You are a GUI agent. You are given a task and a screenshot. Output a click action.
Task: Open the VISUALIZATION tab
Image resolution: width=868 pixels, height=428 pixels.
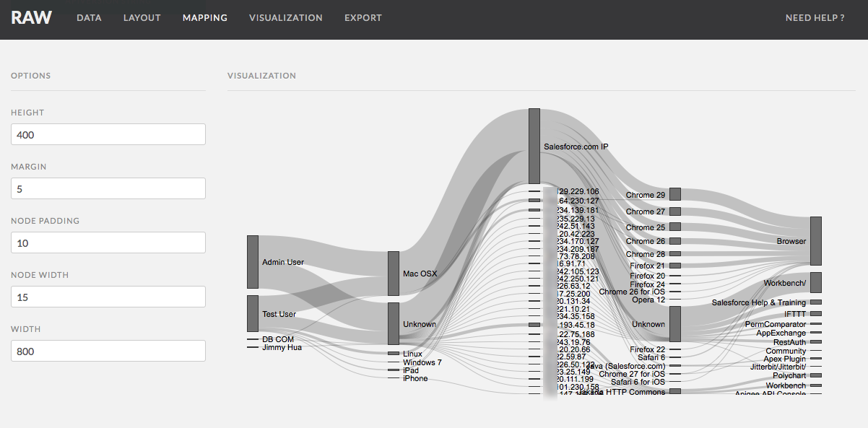(286, 17)
